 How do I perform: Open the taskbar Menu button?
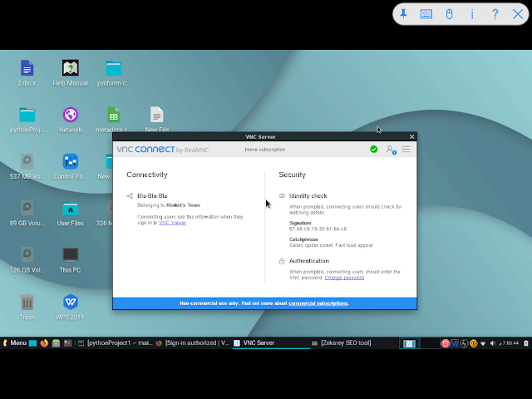pos(15,343)
